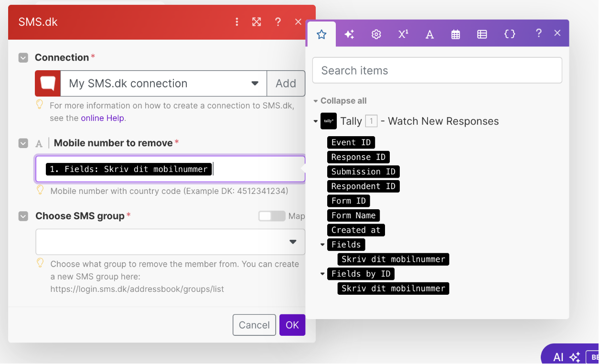Insert the Created at variable
This screenshot has height=364, width=599.
tap(356, 230)
